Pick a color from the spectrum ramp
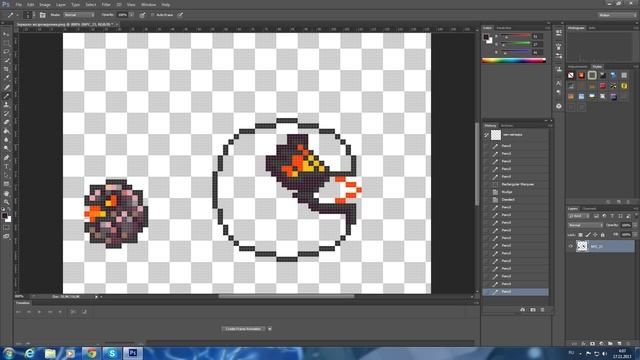The image size is (640, 360). (514, 60)
